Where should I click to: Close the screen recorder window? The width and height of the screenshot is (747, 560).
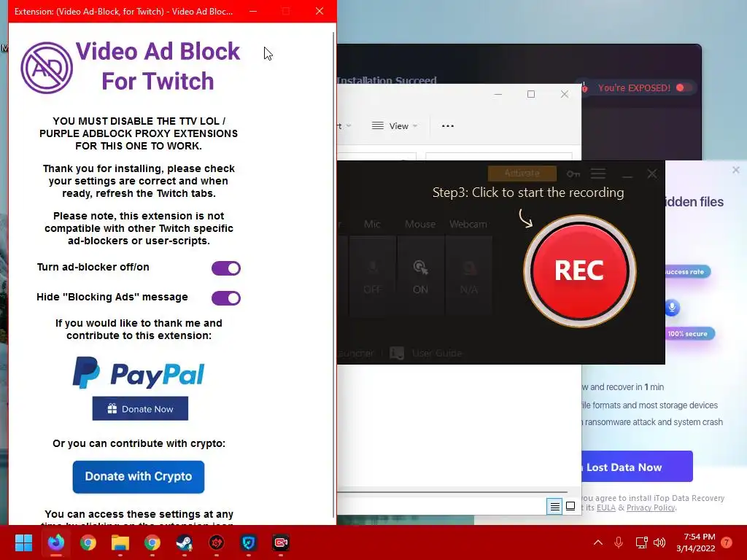[652, 174]
